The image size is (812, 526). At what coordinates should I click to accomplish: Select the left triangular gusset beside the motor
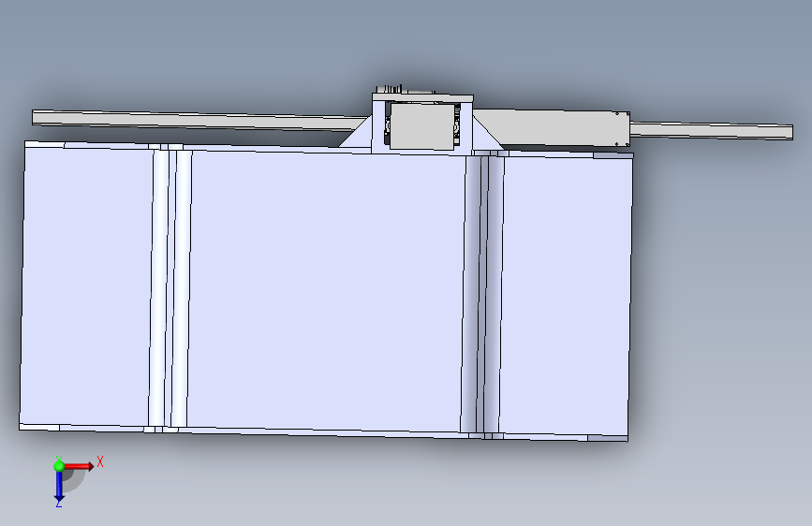pos(360,135)
